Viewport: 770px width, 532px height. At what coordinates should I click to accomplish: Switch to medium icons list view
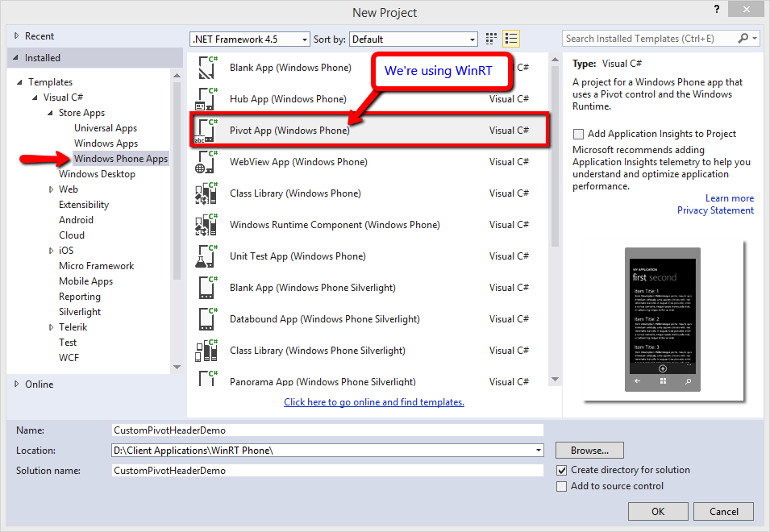click(511, 39)
